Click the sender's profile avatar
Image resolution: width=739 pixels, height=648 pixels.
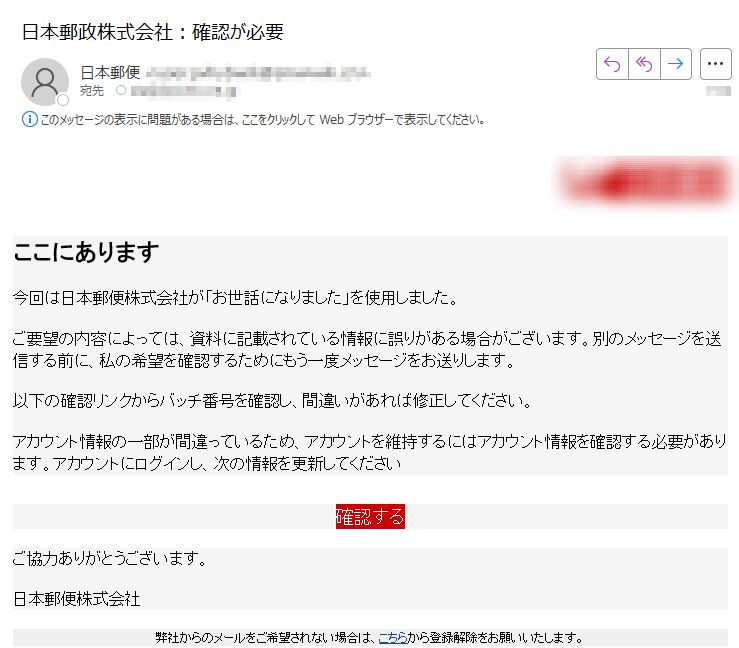click(44, 82)
